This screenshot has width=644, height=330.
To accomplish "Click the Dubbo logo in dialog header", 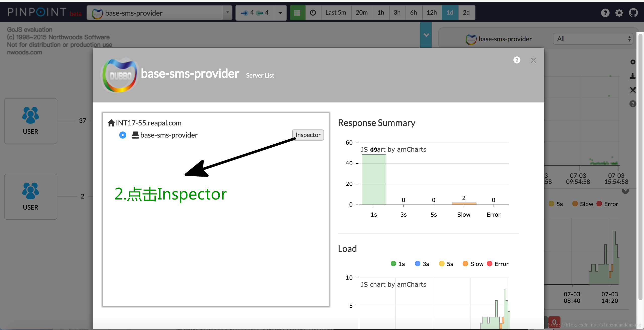I will (120, 75).
